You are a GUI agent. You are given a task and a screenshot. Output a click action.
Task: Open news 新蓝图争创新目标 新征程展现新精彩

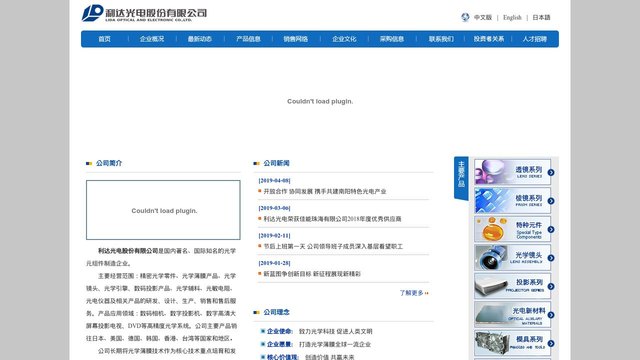tap(312, 274)
